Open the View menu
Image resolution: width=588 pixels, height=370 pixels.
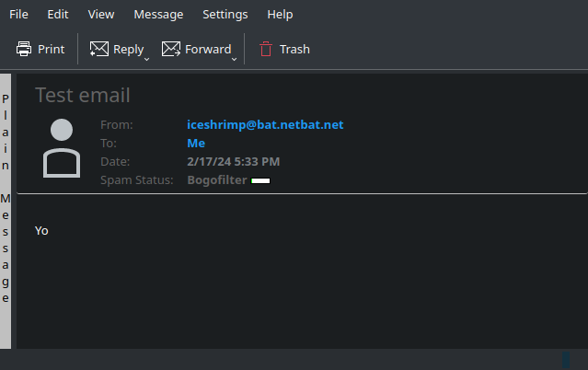click(x=101, y=14)
